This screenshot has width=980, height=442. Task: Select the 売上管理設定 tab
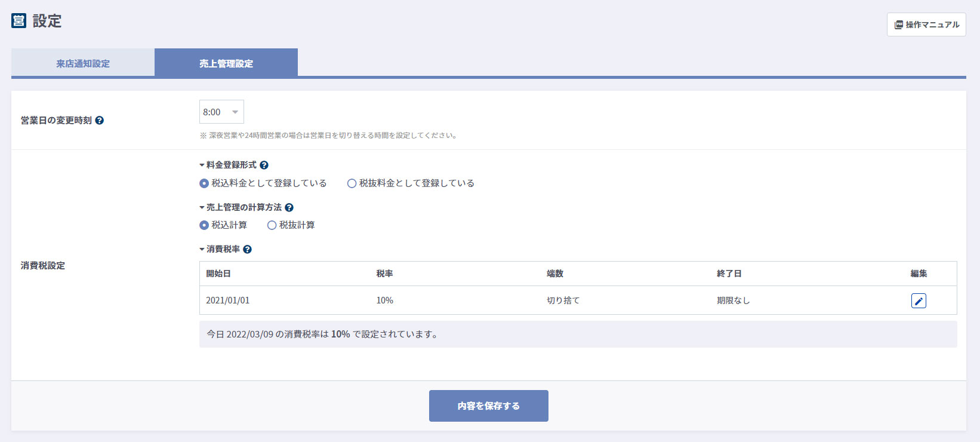[x=226, y=63]
